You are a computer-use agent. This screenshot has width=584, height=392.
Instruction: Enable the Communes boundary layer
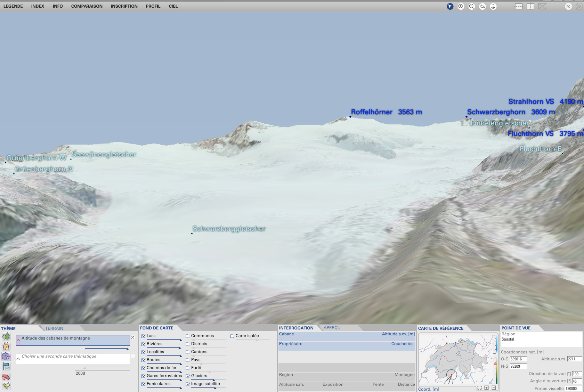pos(188,336)
